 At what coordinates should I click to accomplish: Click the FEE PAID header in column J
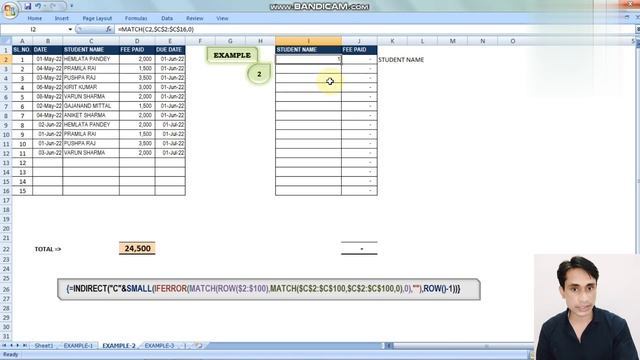tap(359, 50)
